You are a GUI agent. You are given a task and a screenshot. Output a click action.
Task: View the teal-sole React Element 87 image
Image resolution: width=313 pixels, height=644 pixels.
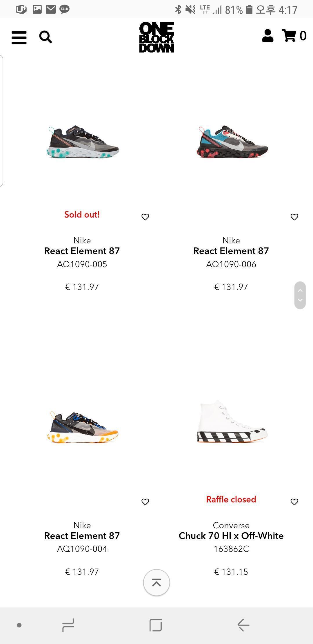click(x=83, y=142)
